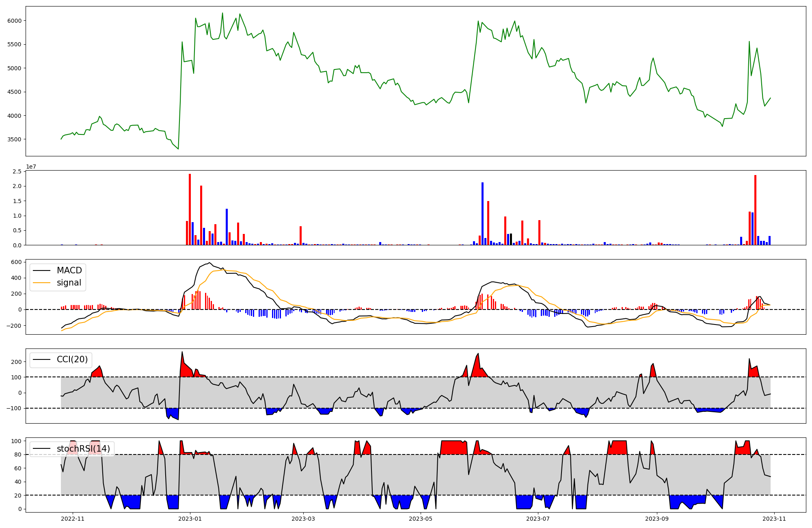
Task: Click the 2022-11 x-axis date tick
Action: 73,519
